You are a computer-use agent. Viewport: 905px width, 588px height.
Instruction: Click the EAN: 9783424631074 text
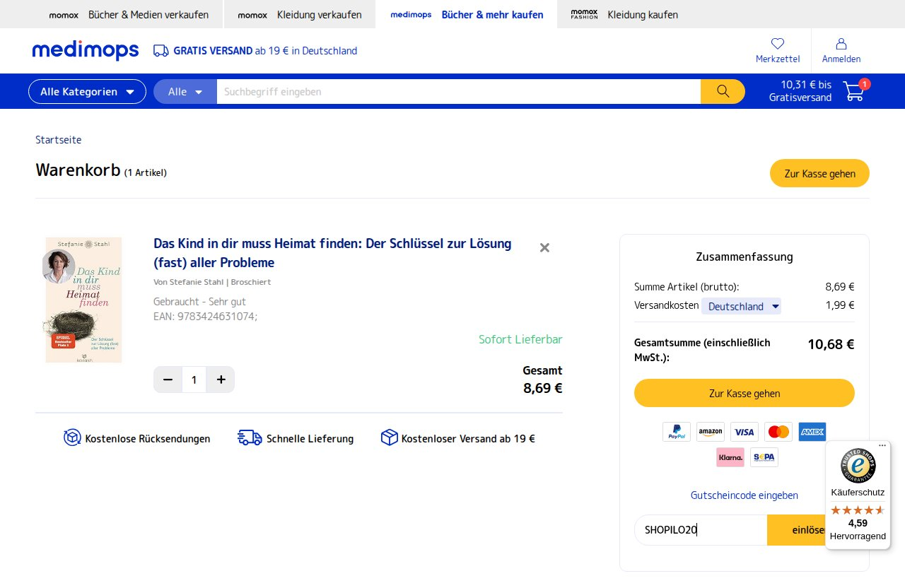click(x=206, y=317)
